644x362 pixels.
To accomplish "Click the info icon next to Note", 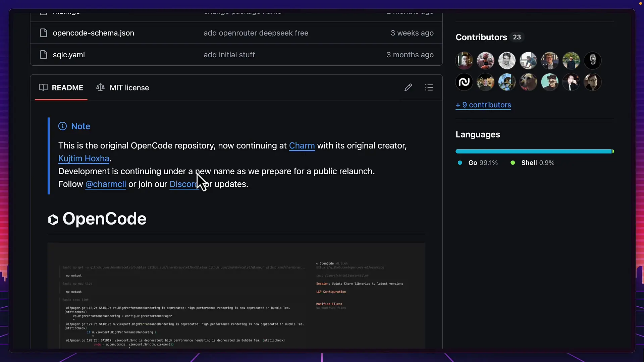I will pyautogui.click(x=62, y=126).
